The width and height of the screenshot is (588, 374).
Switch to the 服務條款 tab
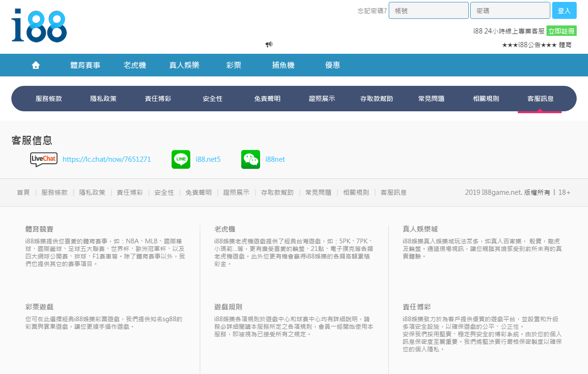pos(49,99)
